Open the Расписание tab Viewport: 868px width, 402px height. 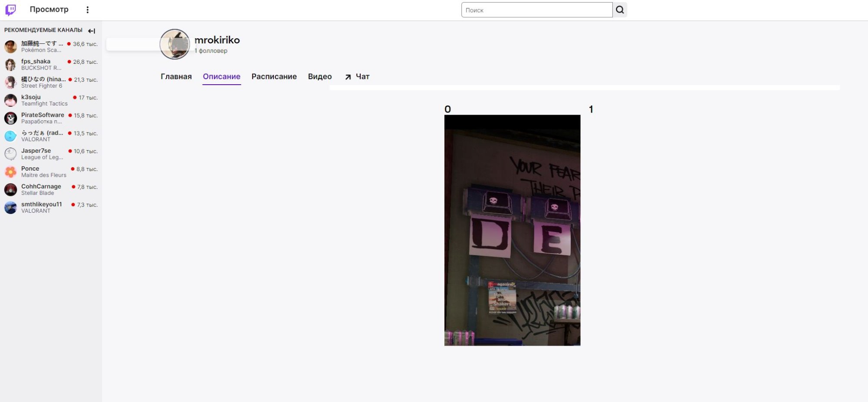pos(274,76)
